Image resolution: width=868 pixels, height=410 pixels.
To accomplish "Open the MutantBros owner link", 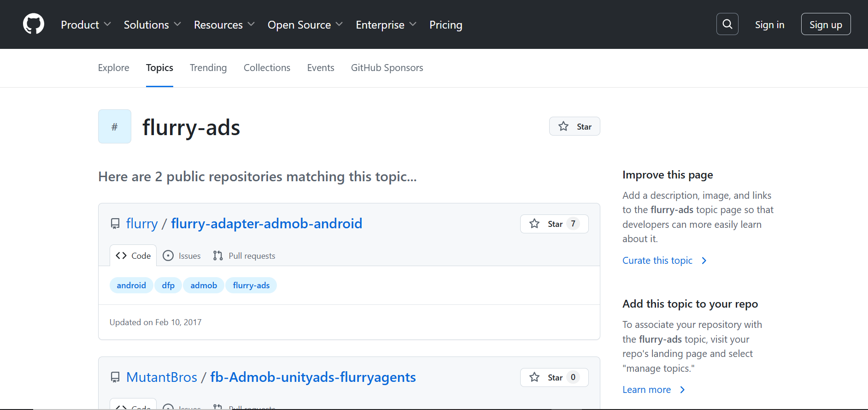I will (x=162, y=377).
